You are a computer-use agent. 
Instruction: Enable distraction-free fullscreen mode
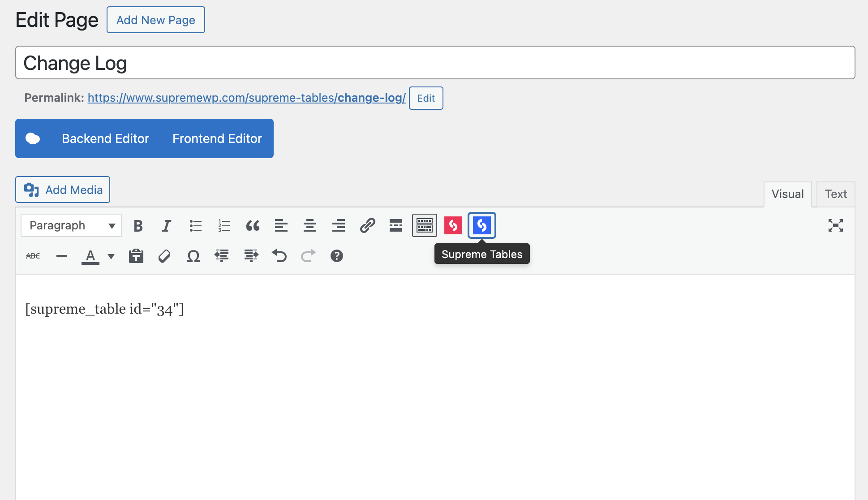click(835, 225)
